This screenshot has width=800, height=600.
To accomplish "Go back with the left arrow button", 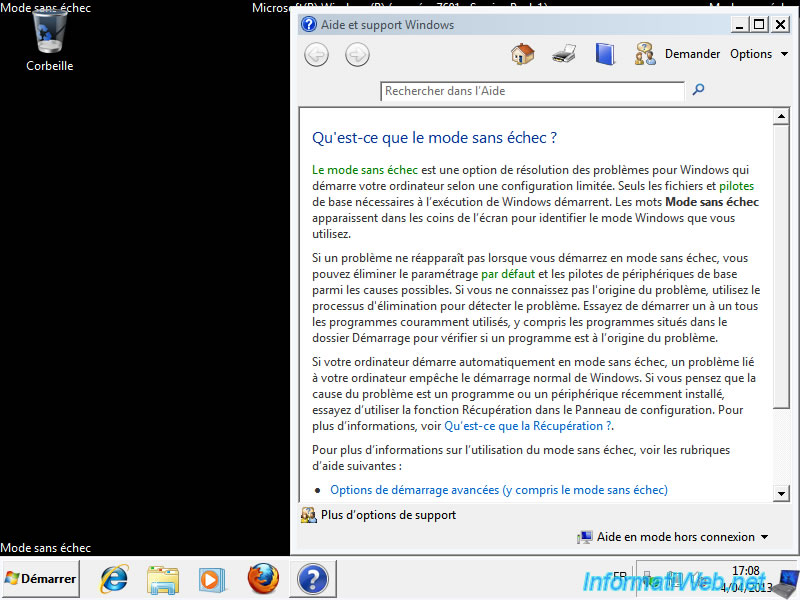I will pos(316,54).
